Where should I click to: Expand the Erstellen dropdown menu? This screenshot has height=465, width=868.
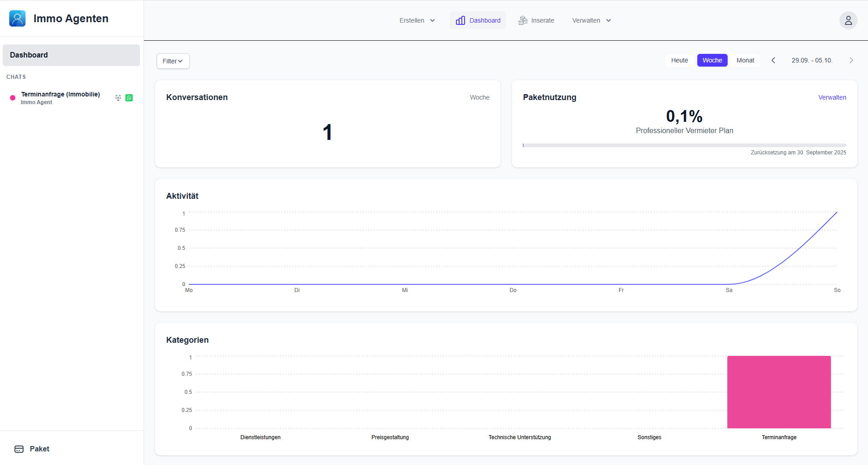coord(417,20)
